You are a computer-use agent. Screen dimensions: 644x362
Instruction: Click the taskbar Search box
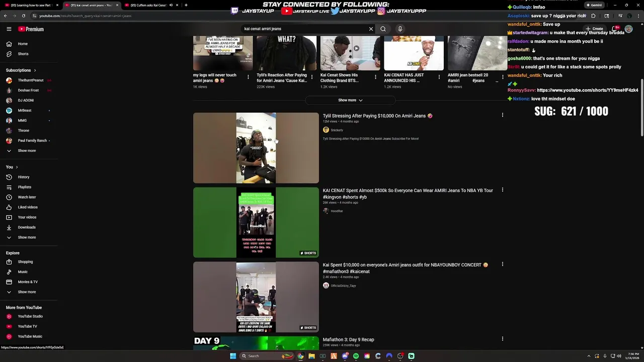(x=267, y=356)
